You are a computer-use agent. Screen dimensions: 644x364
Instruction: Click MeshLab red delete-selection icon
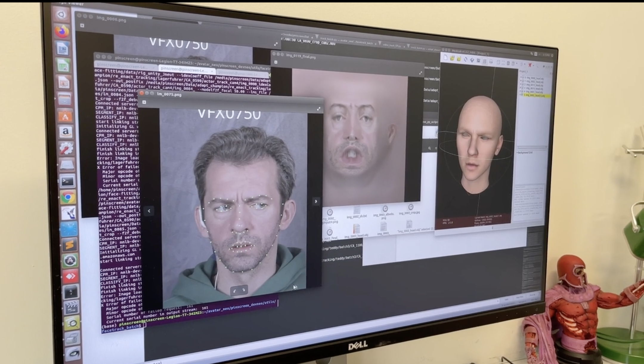coord(530,65)
